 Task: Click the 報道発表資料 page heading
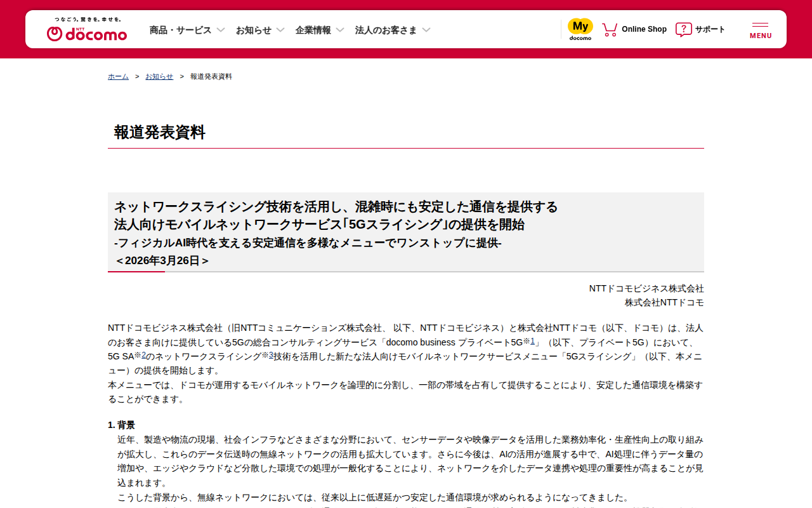[x=160, y=132]
